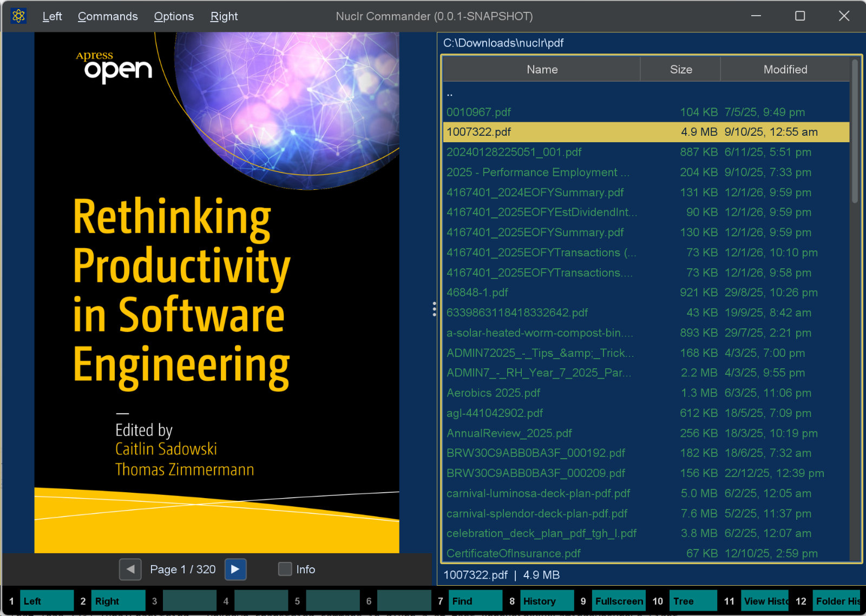Select file 6339863118418332642.pdf
The width and height of the screenshot is (866, 616).
[646, 312]
